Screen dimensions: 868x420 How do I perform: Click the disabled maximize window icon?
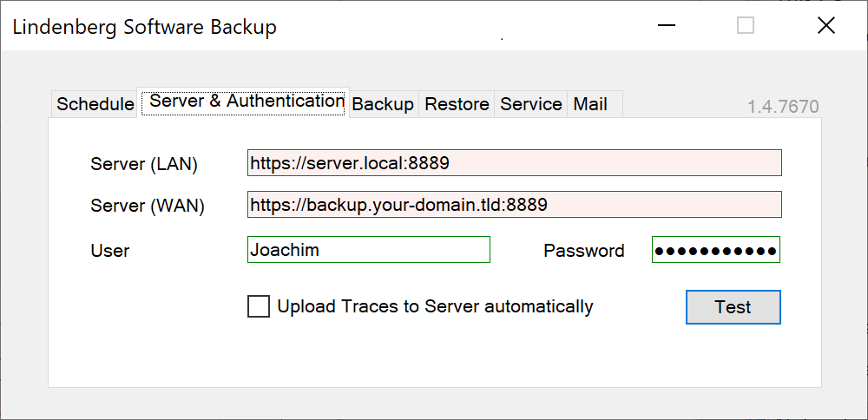[x=746, y=25]
